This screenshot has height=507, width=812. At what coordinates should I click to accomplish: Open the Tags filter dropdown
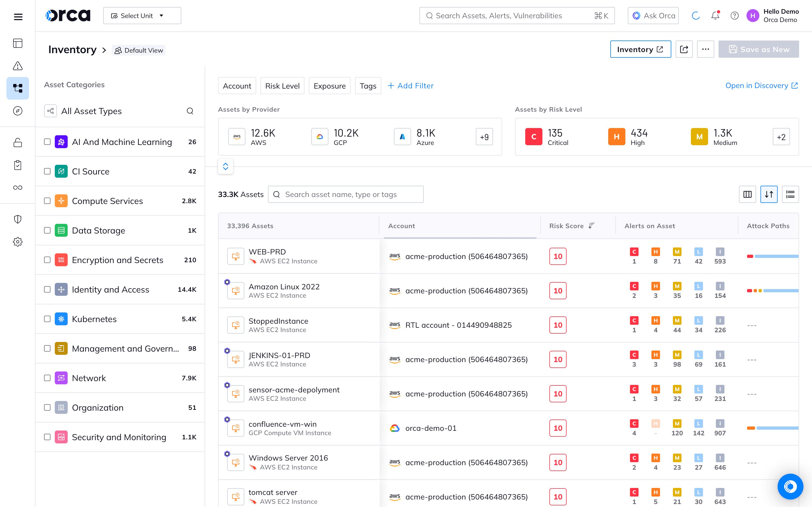pyautogui.click(x=368, y=86)
